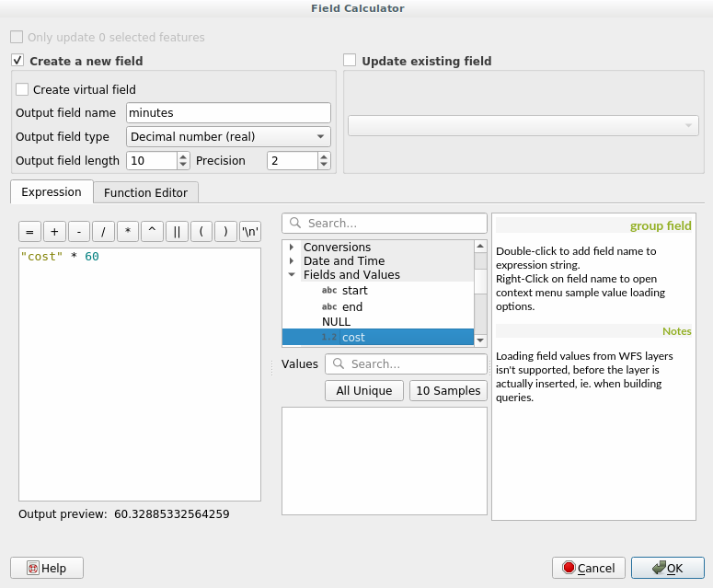Switch to the Function Editor tab
713x588 pixels.
145,192
